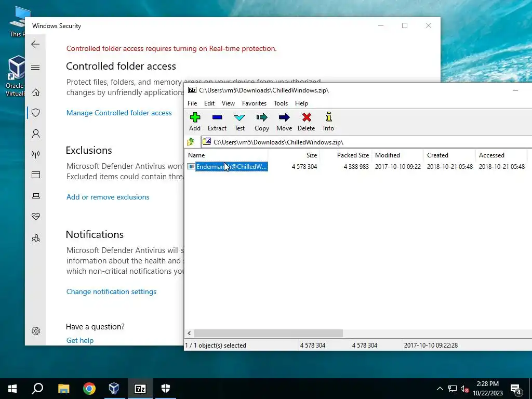The height and width of the screenshot is (399, 532).
Task: Click Add or remove exclusions link
Action: [x=108, y=197]
